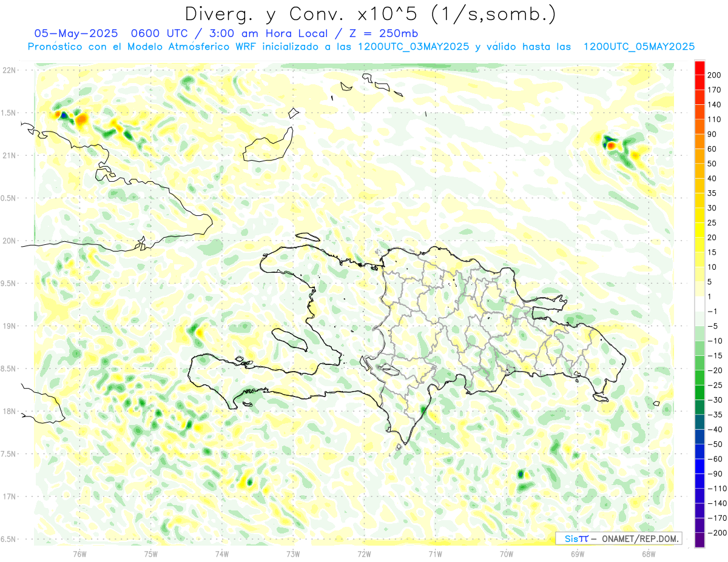Click the '74W' longitude axis label

(x=221, y=554)
